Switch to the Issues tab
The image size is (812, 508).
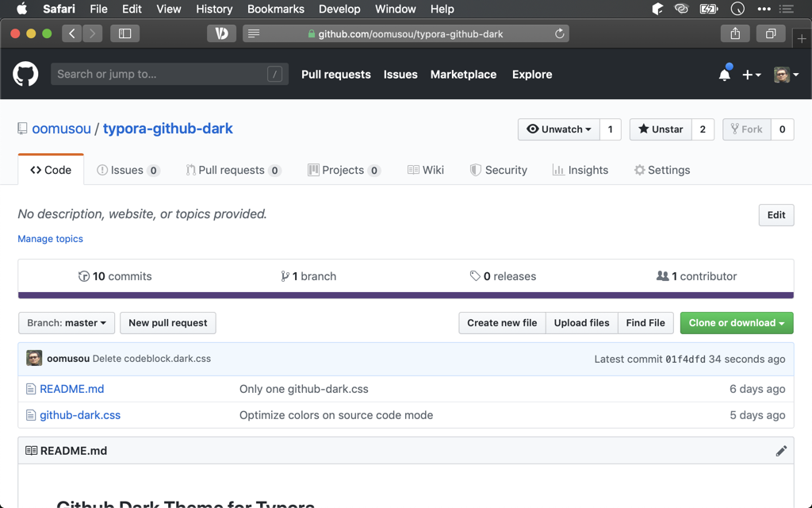pyautogui.click(x=128, y=170)
